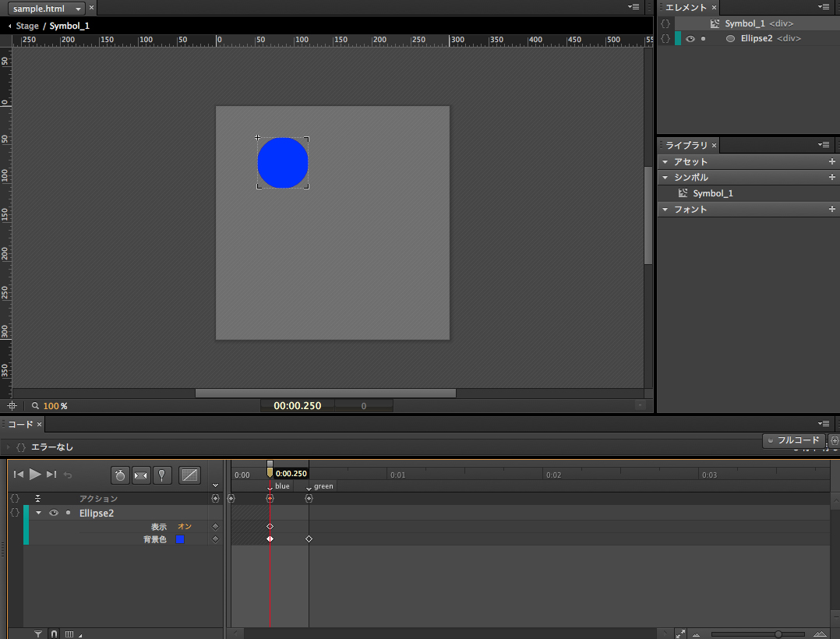Image resolution: width=840 pixels, height=639 pixels.
Task: Click the return to last play position arrow
Action: (68, 475)
